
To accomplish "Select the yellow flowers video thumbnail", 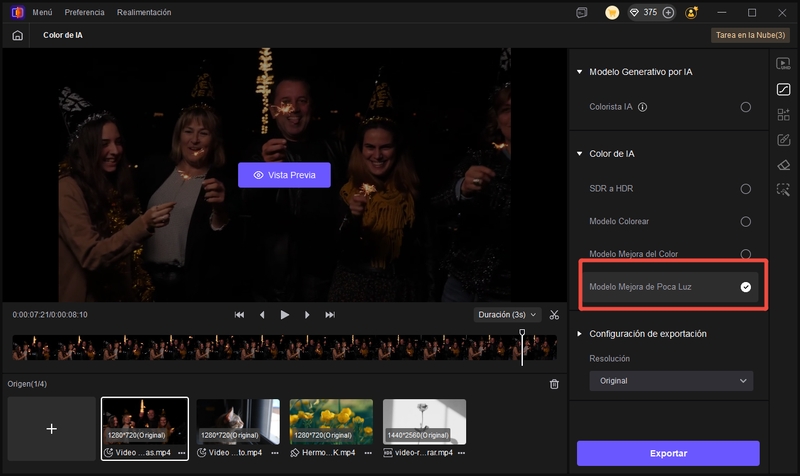I will coord(331,422).
